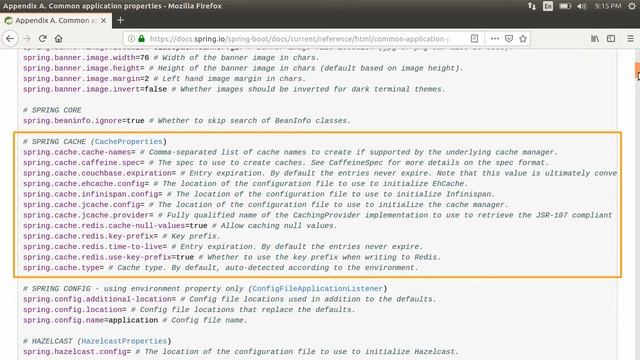Click spring.cache.jcache.config property text
This screenshot has height=360, width=640.
(83, 205)
